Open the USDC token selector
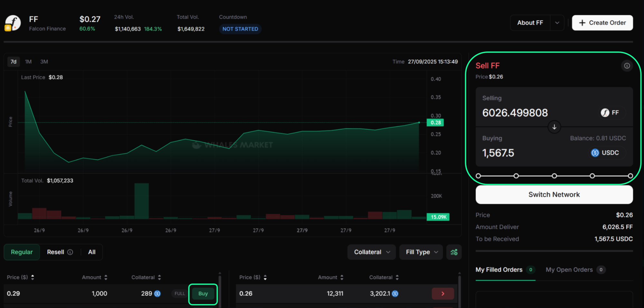Viewport: 644px width, 308px height. pos(607,153)
